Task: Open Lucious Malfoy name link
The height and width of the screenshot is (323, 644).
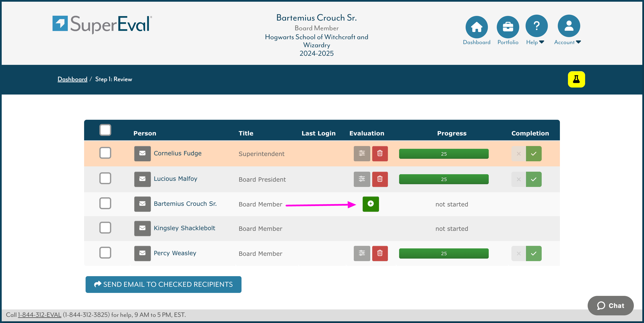Action: tap(175, 179)
